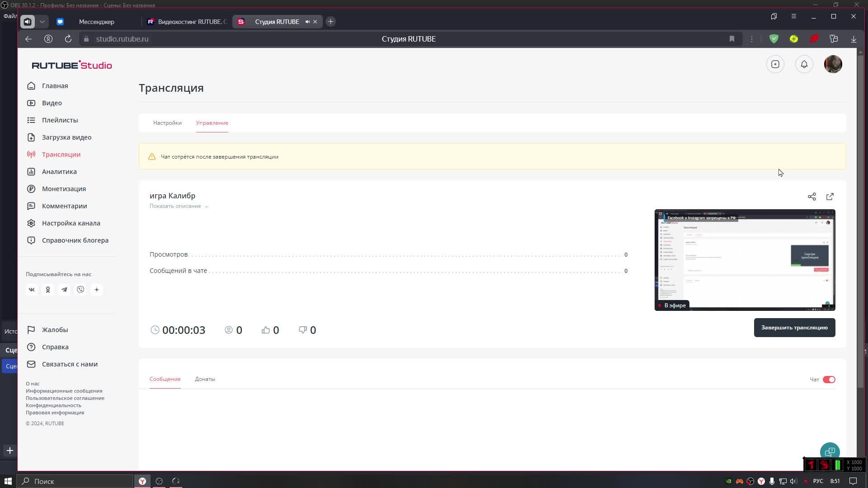Viewport: 868px width, 488px height.
Task: Open Справка page
Action: click(48, 347)
